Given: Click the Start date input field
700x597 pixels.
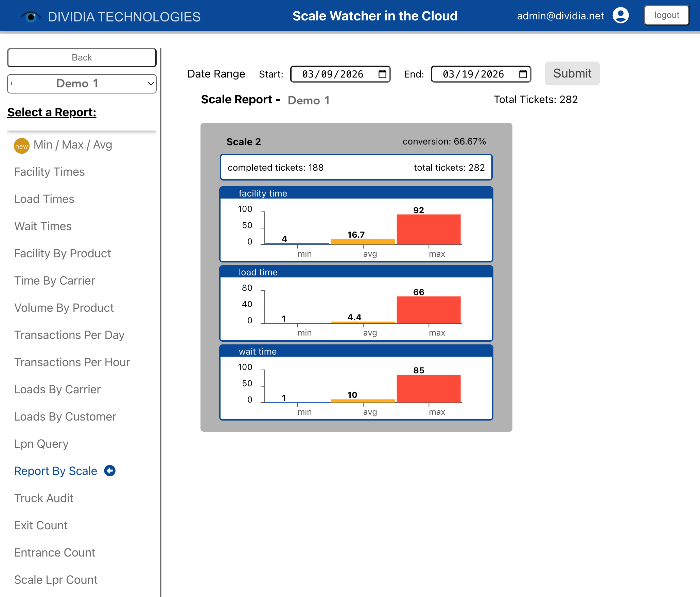Looking at the screenshot, I should [333, 74].
